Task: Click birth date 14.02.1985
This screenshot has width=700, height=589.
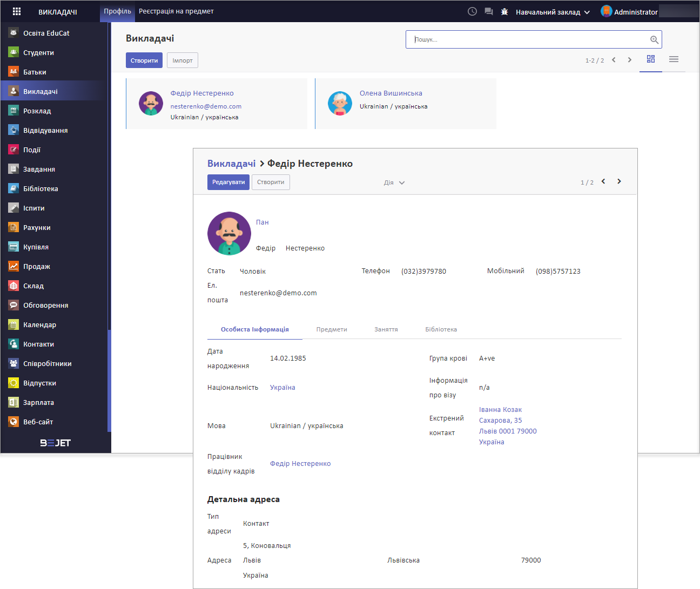Action: coord(288,358)
